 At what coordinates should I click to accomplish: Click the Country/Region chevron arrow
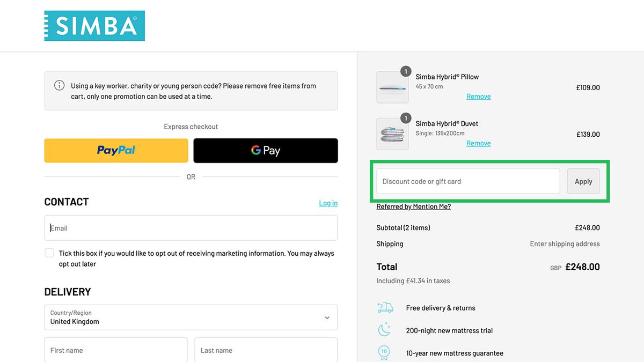pyautogui.click(x=327, y=317)
